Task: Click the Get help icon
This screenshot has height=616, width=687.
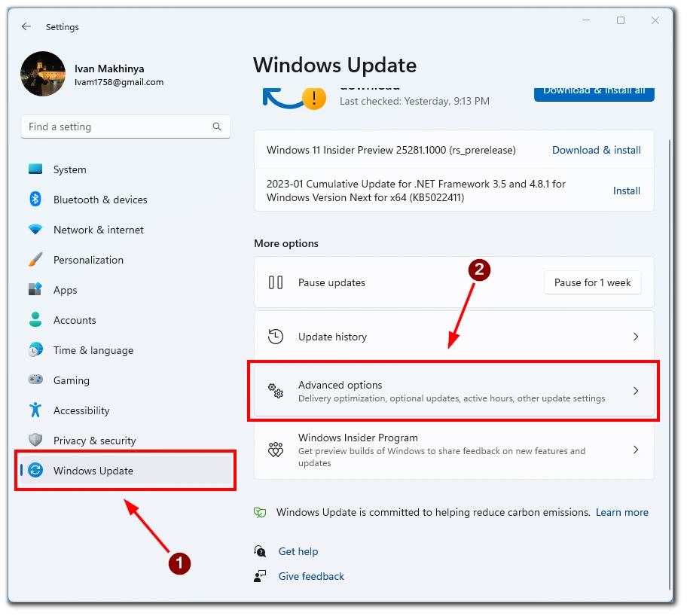Action: coord(260,551)
